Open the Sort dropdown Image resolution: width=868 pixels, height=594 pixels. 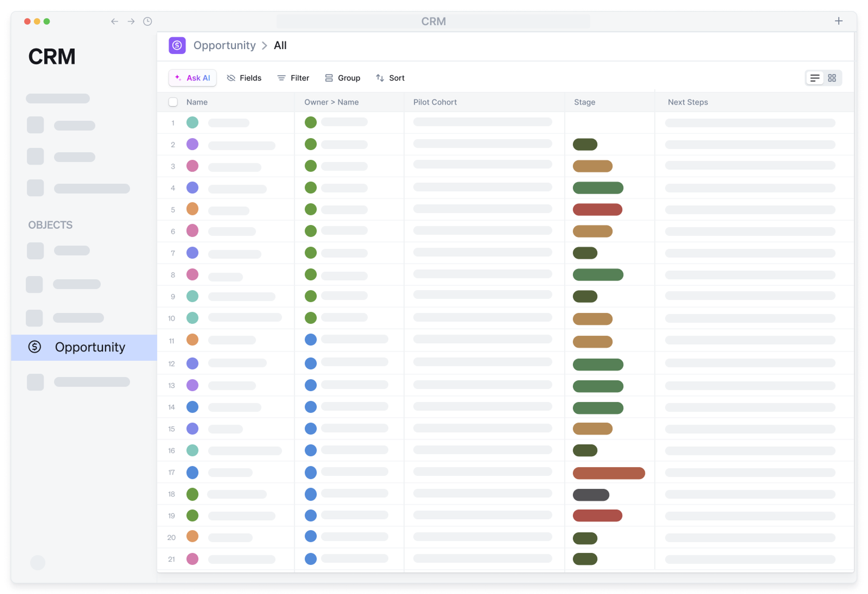(390, 78)
